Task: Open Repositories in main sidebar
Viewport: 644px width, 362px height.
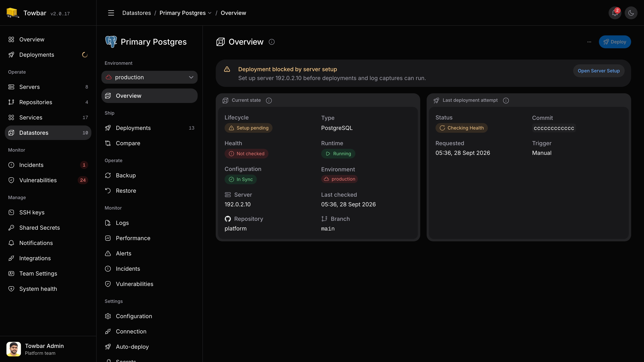Action: (48, 102)
